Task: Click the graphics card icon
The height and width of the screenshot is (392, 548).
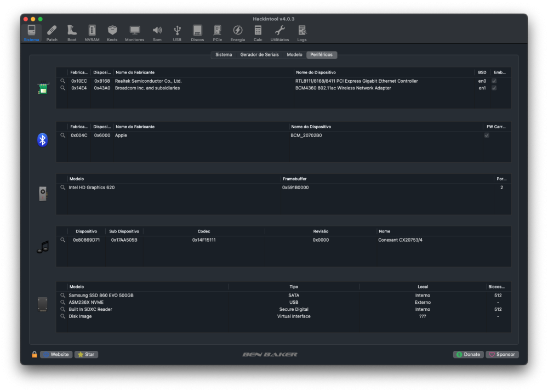Action: tap(43, 194)
